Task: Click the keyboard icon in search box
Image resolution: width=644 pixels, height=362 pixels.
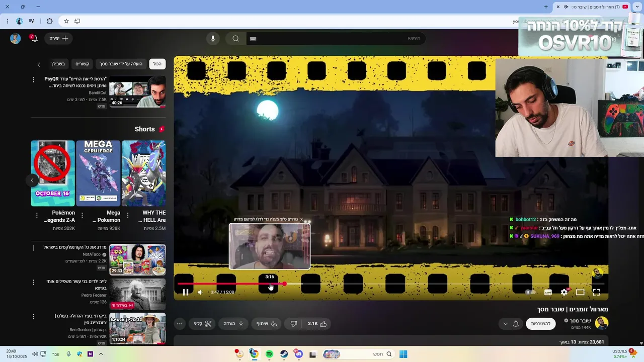Action: 253,38
